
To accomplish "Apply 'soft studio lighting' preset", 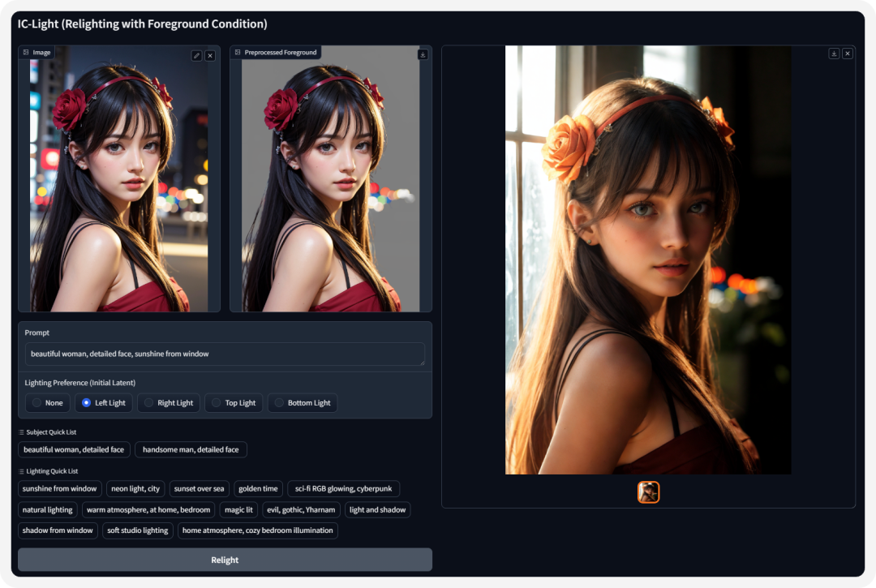I will 137,530.
